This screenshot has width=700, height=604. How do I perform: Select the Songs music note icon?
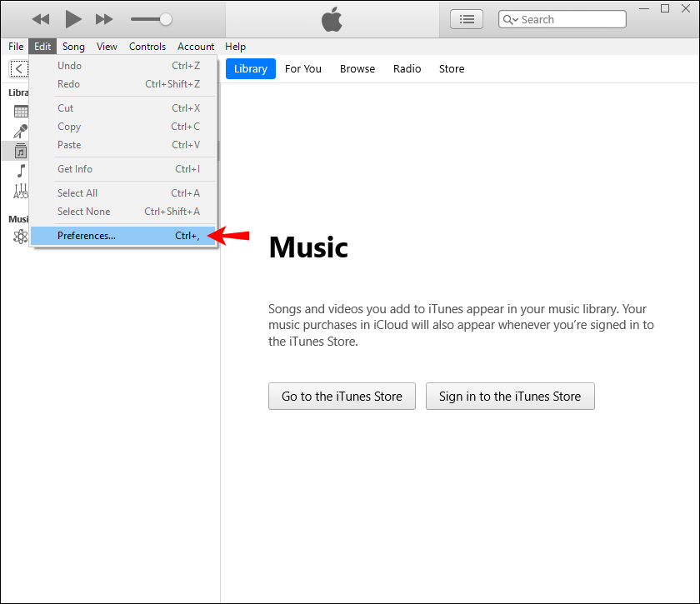[21, 171]
